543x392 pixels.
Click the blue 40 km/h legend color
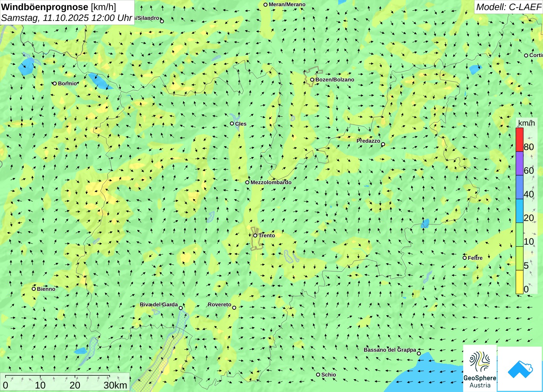[x=519, y=187]
